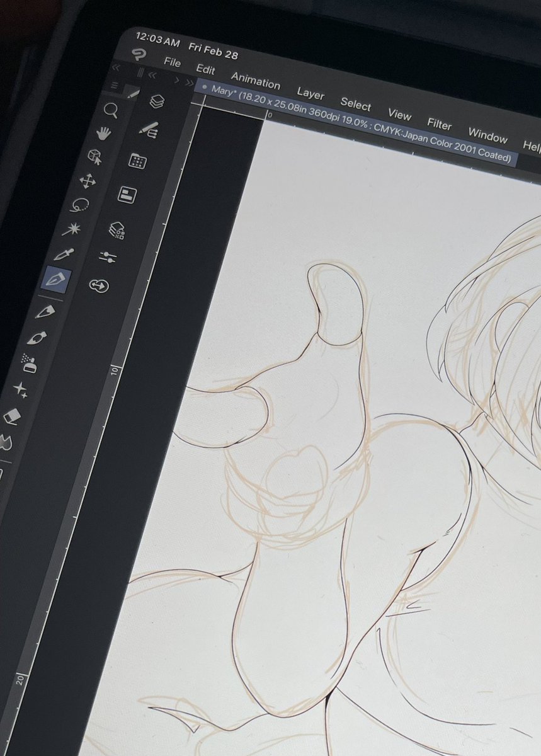Select the Eyedropper tool
Image resolution: width=541 pixels, height=756 pixels.
coord(64,253)
